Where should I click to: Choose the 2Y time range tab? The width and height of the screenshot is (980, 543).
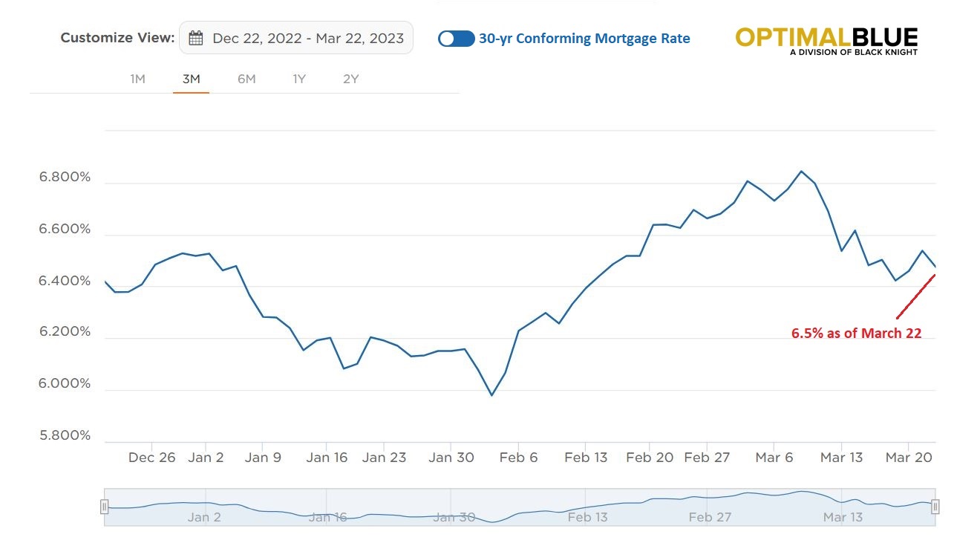[x=350, y=79]
